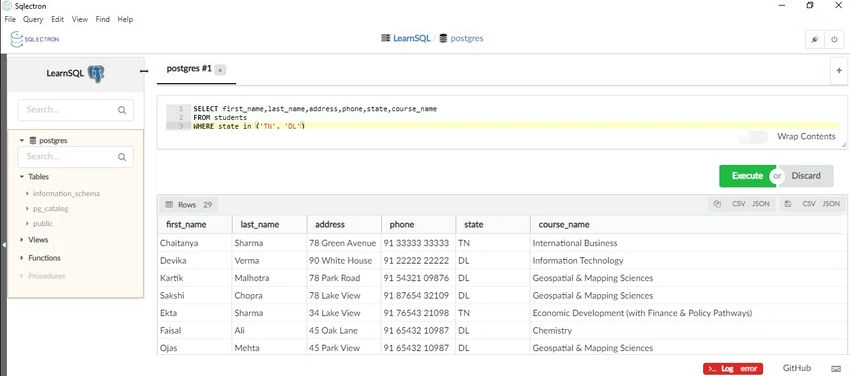850x376 pixels.
Task: Close the postgres #1 tab
Action: [220, 70]
